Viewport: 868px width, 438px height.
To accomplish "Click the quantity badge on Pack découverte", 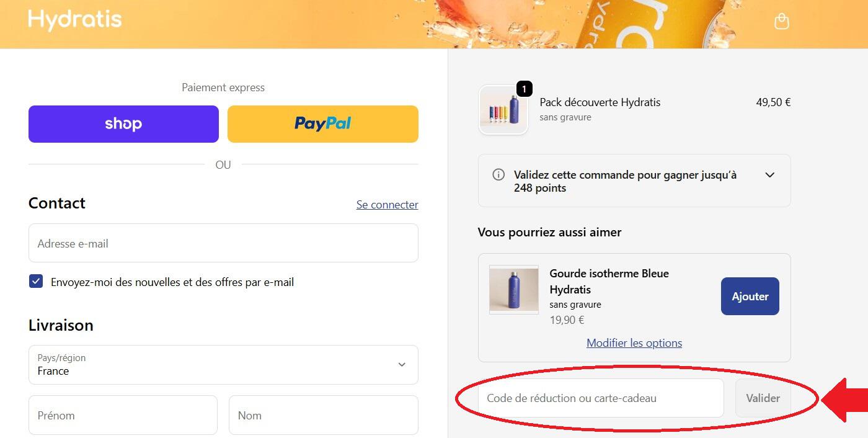I will [x=524, y=89].
